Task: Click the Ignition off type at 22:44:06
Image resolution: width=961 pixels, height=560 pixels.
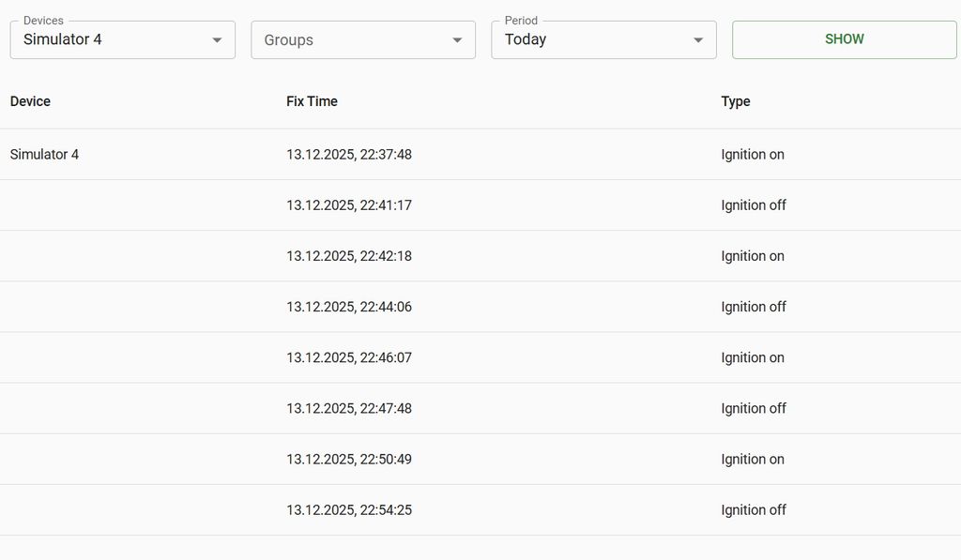Action: (754, 307)
